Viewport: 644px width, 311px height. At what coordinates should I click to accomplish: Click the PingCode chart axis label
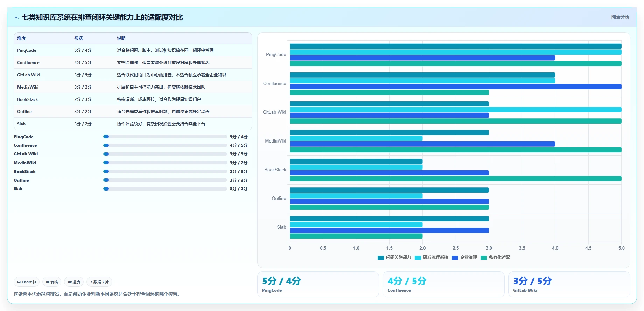(x=276, y=55)
